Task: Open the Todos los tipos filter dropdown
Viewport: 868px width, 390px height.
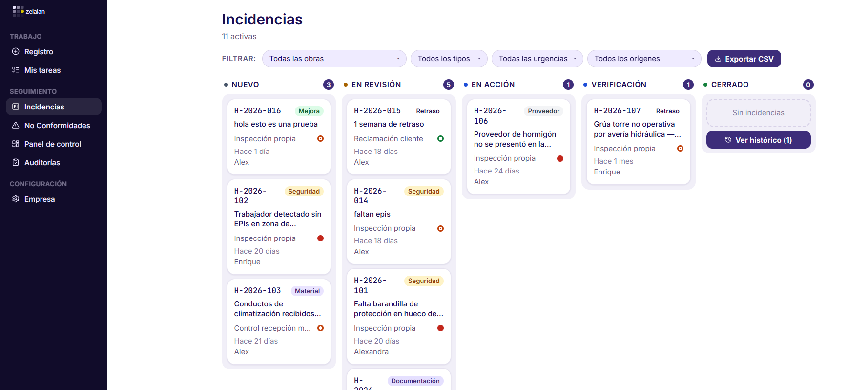Action: pyautogui.click(x=449, y=59)
